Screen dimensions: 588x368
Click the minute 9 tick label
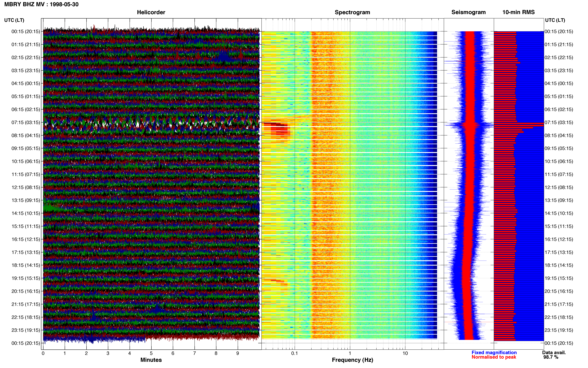click(x=238, y=353)
